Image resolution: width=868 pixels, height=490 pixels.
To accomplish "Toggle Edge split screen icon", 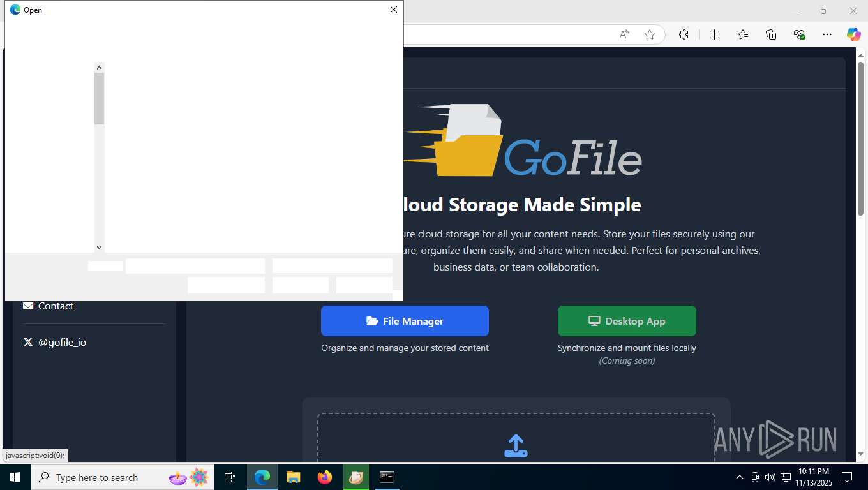I will (714, 34).
